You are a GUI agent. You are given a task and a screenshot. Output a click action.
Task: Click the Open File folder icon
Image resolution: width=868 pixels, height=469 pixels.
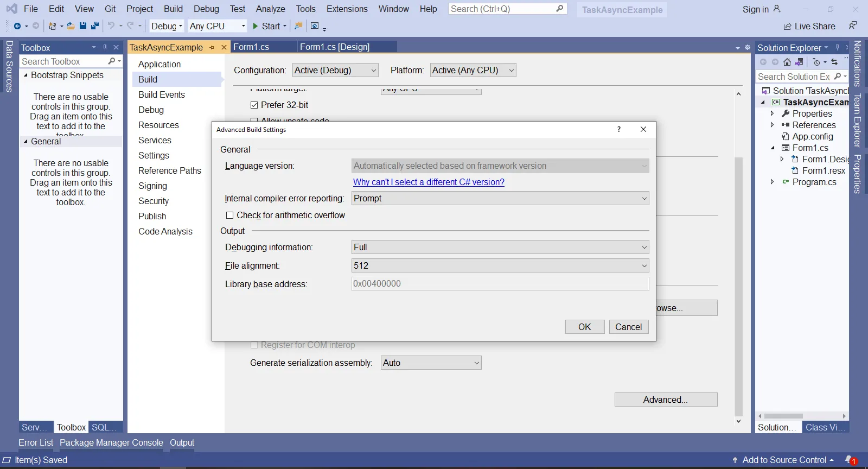(x=71, y=26)
